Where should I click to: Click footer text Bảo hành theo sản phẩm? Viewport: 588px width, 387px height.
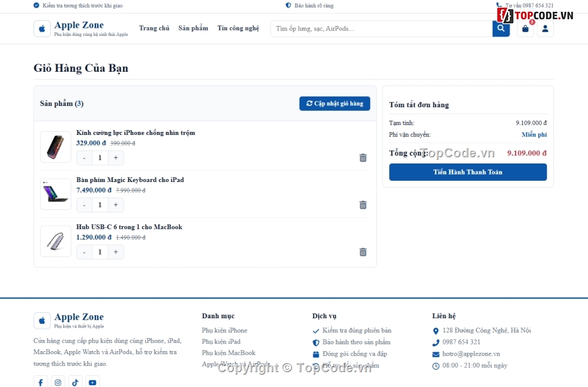pyautogui.click(x=357, y=342)
